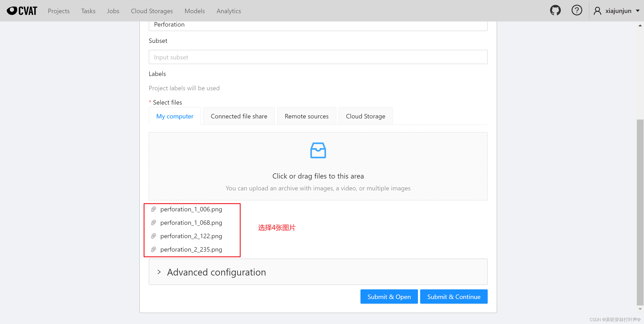
Task: Click the CVAT logo icon
Action: [11, 10]
